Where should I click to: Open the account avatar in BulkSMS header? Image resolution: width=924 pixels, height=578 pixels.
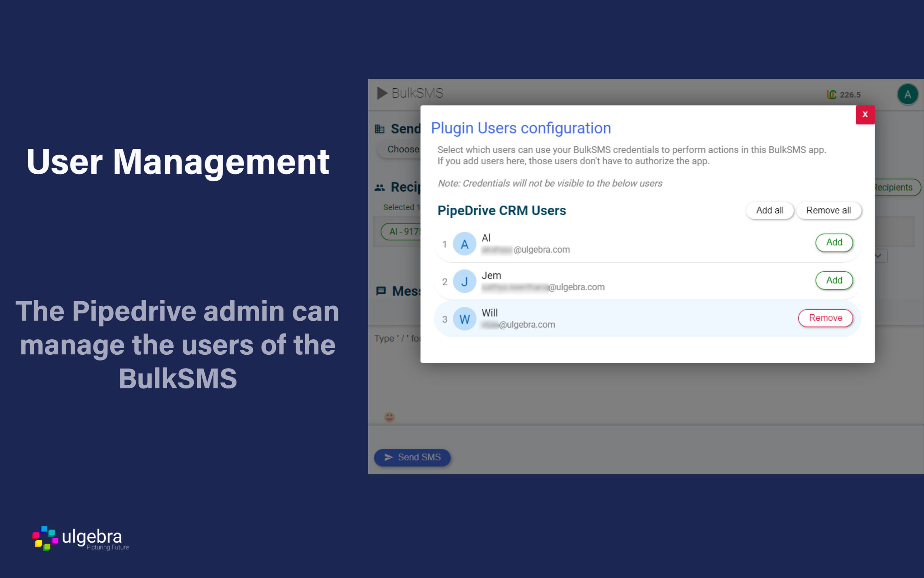(x=908, y=94)
